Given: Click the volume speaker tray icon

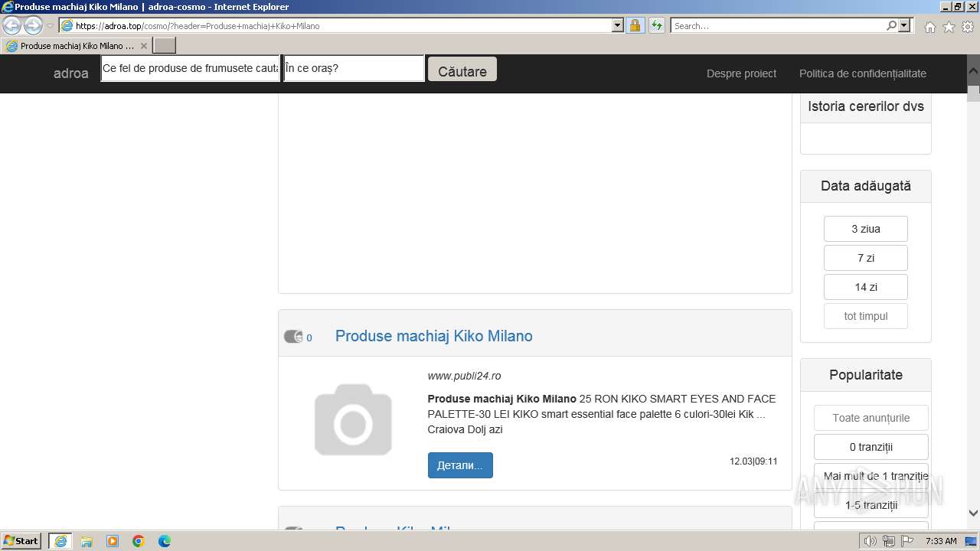Looking at the screenshot, I should 871,541.
